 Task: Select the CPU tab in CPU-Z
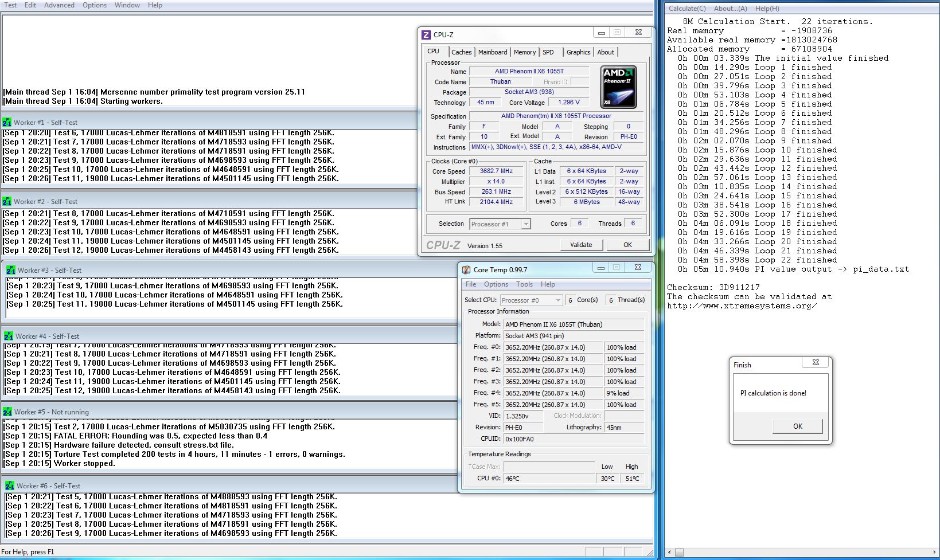tap(434, 51)
